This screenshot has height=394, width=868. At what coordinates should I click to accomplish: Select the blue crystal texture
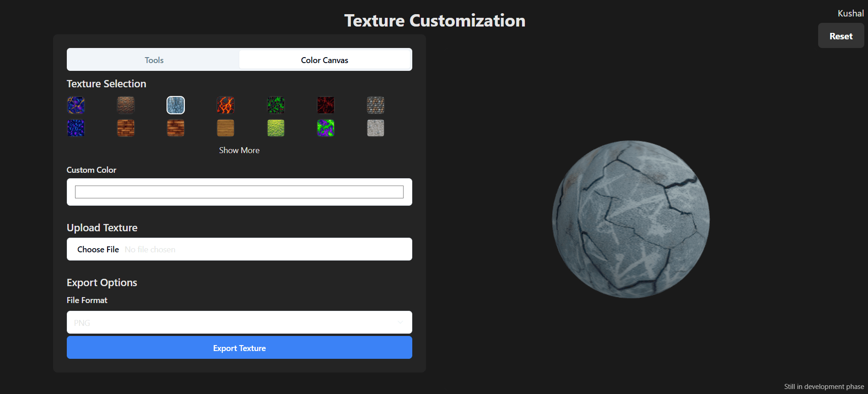click(x=76, y=128)
